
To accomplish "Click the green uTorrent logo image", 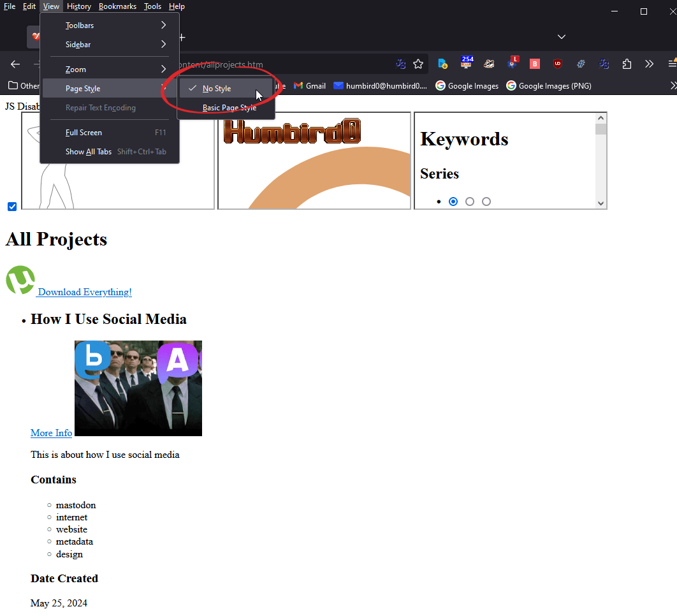I will pos(20,281).
